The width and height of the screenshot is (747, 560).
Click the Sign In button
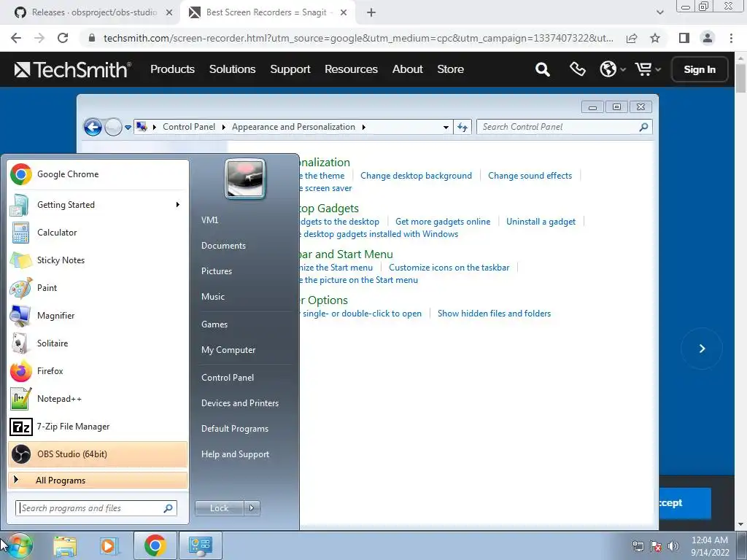coord(700,69)
